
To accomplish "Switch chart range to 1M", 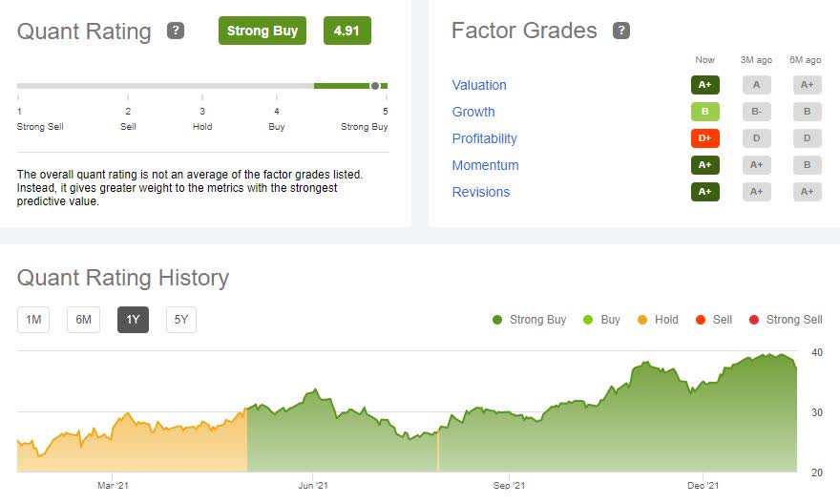I will 33,320.
